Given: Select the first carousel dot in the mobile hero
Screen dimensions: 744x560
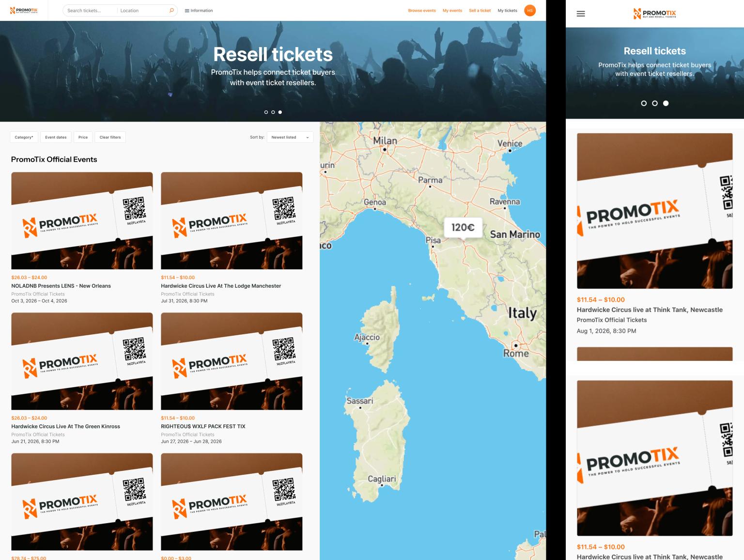Looking at the screenshot, I should point(644,103).
